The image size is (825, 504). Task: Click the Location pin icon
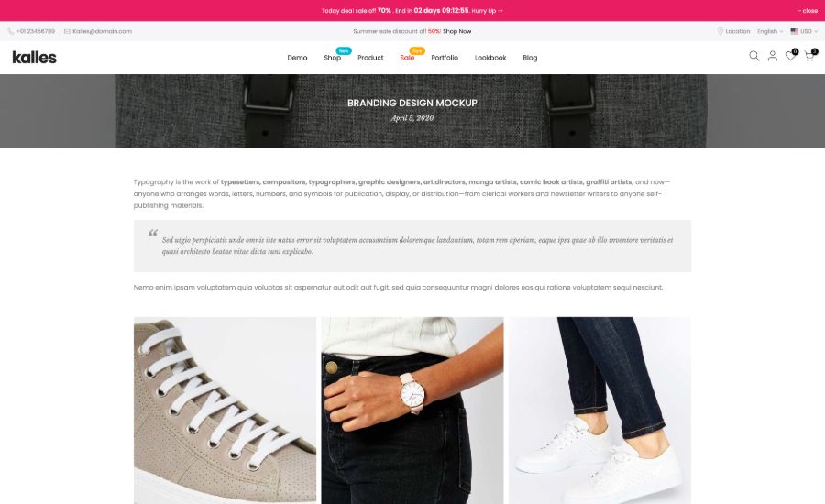pos(720,31)
